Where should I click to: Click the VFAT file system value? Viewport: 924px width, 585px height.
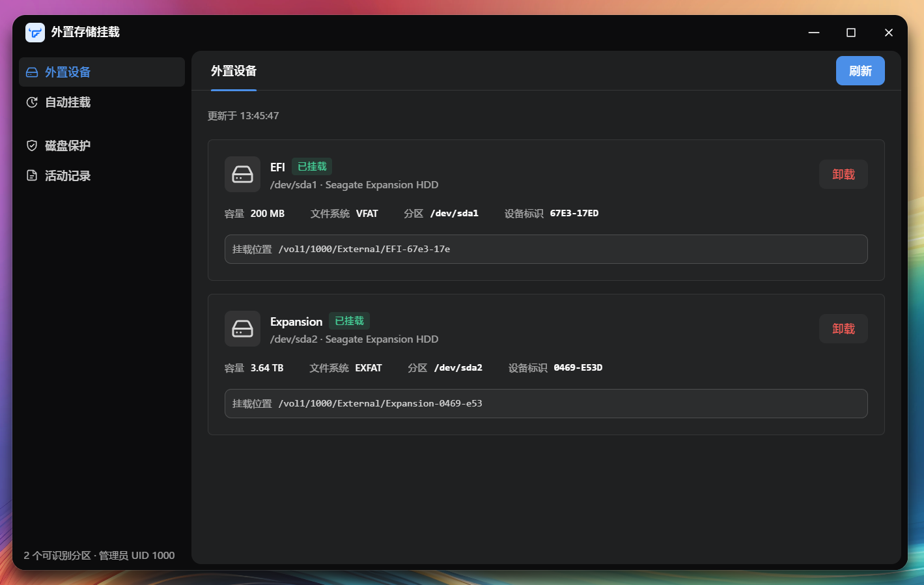[367, 214]
